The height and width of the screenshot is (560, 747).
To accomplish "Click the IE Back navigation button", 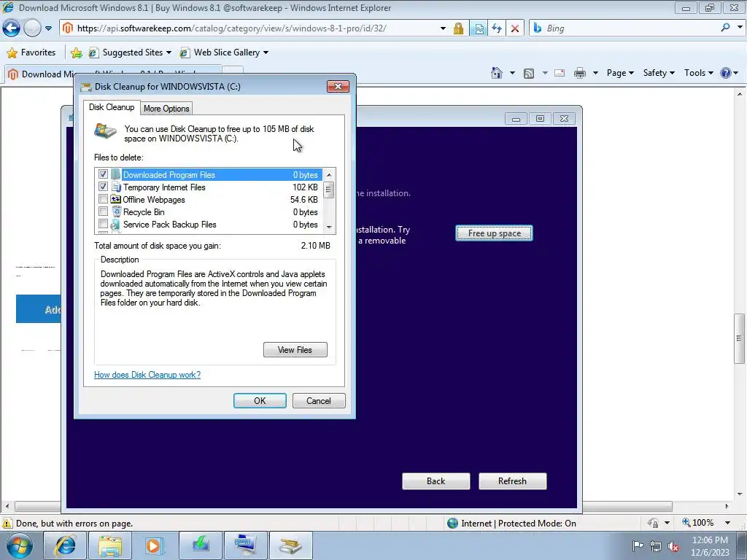I will coord(11,28).
